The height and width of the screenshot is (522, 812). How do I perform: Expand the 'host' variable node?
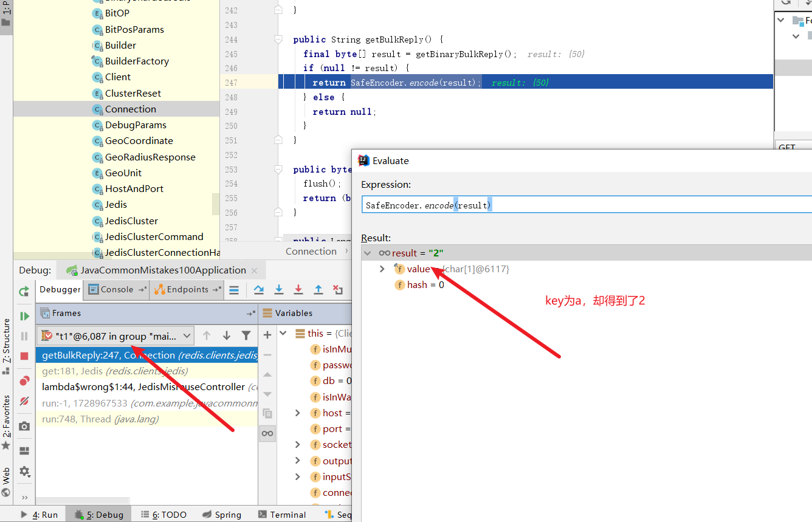(297, 413)
